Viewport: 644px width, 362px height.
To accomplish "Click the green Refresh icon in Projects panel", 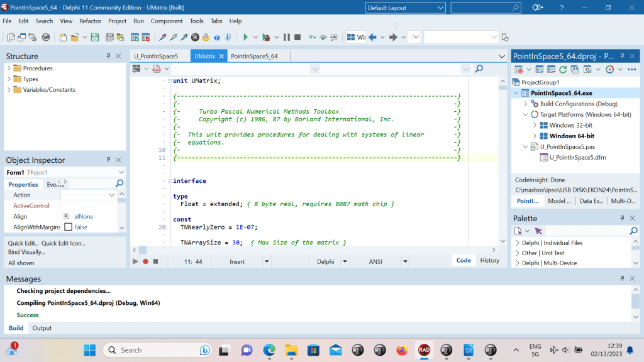I will pyautogui.click(x=563, y=69).
